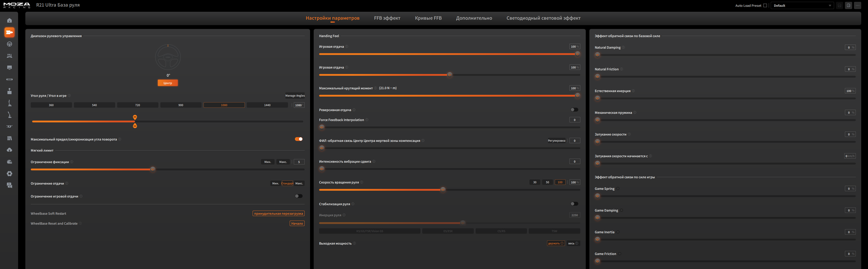Screen dimensions: 868x269
Task: Open pedals settings in sidebar
Action: [x=9, y=56]
